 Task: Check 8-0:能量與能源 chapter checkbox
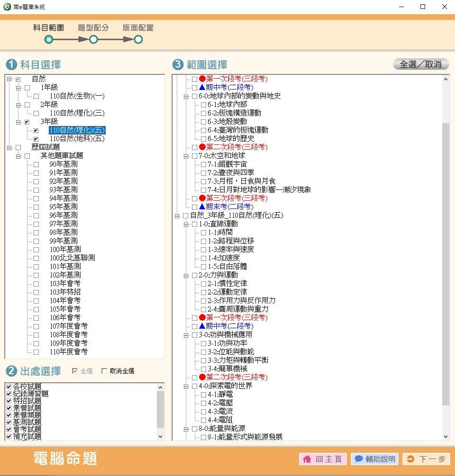(x=195, y=429)
